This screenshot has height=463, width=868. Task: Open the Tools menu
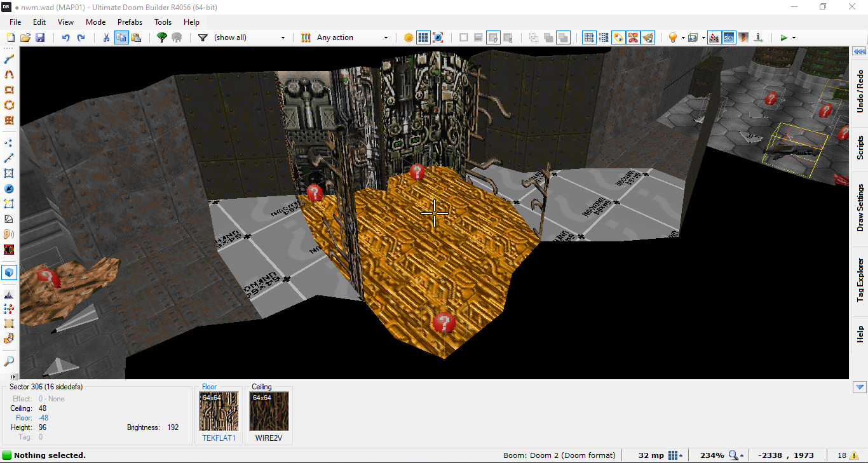click(163, 22)
